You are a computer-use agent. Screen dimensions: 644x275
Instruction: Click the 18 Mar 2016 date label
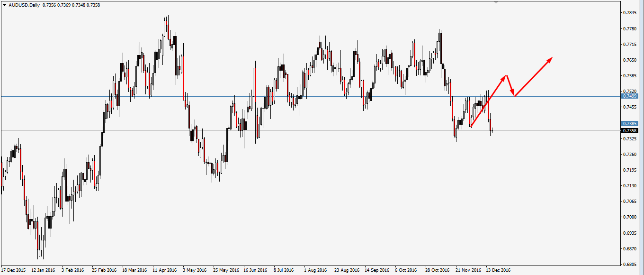coord(134,270)
